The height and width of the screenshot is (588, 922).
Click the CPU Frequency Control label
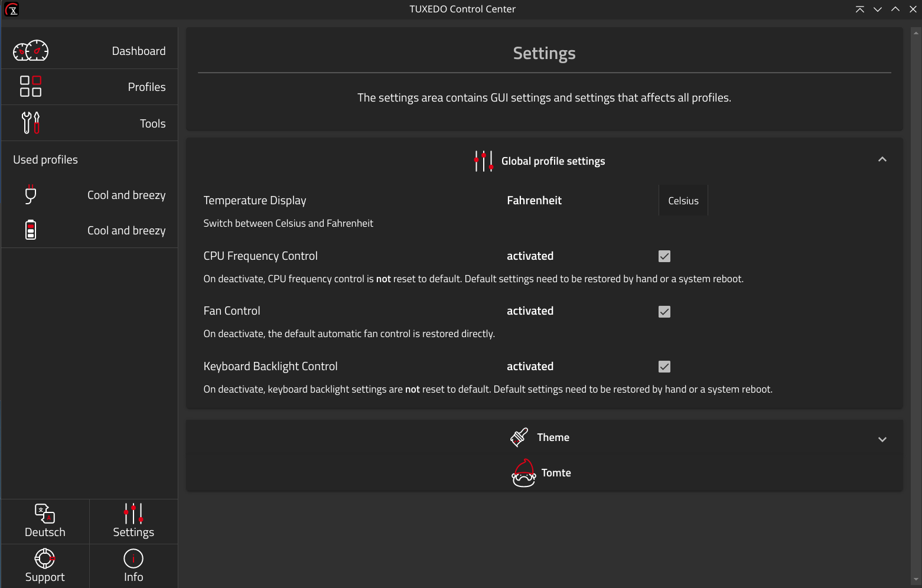click(x=260, y=256)
